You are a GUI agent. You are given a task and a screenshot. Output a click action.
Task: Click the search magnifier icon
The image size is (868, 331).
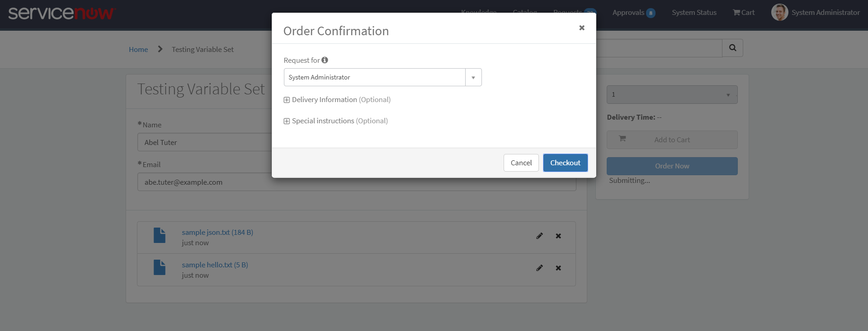click(x=732, y=48)
